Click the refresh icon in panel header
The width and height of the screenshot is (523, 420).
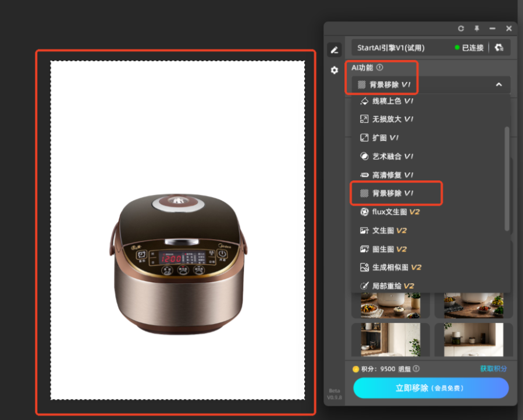pyautogui.click(x=461, y=29)
